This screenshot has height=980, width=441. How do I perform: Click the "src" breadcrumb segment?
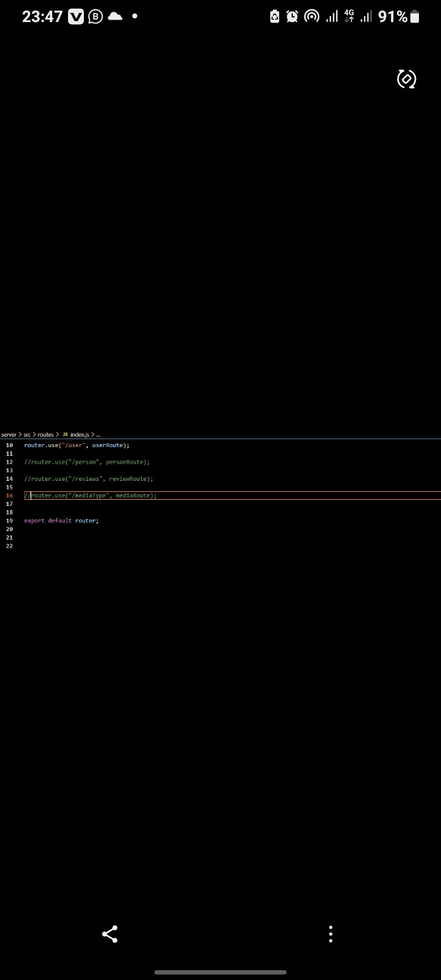click(27, 434)
